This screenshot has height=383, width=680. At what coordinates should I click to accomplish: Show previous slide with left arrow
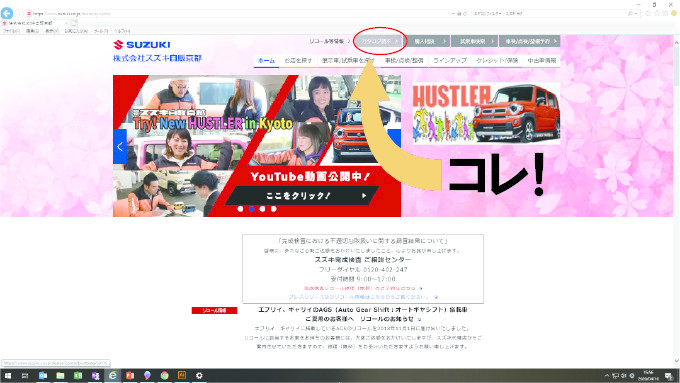point(120,147)
